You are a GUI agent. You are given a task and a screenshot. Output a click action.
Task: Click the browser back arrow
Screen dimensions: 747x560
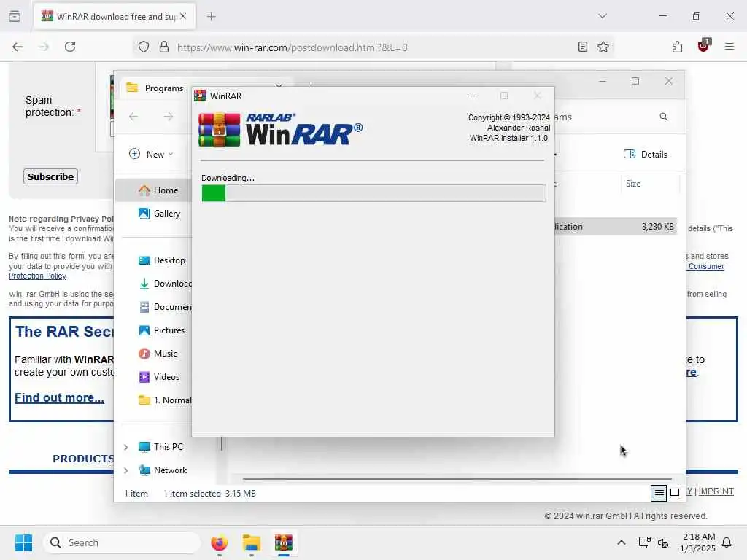[x=18, y=47]
